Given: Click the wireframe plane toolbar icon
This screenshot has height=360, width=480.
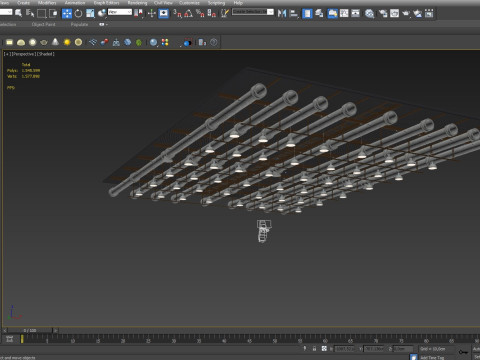Looking at the screenshot, I should [93, 42].
